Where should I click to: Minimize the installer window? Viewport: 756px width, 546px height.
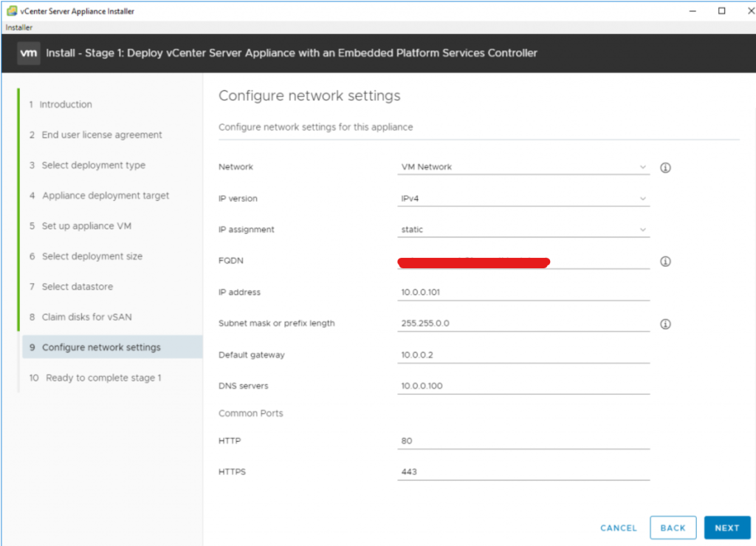693,10
